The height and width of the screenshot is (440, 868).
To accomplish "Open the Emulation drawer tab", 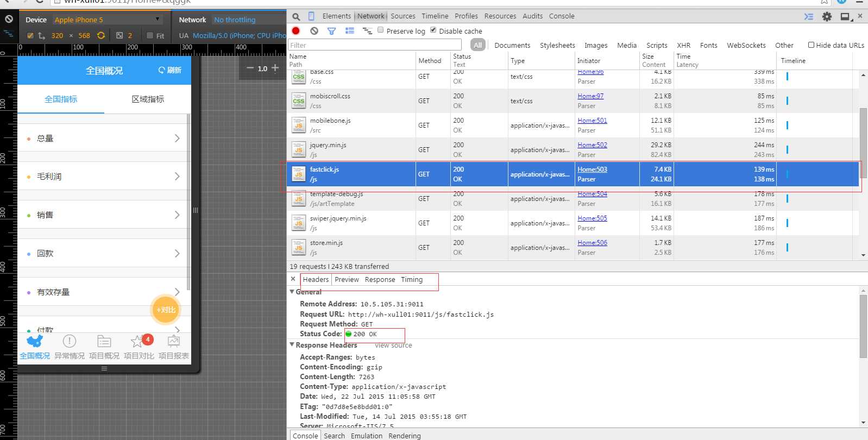I will [x=367, y=436].
